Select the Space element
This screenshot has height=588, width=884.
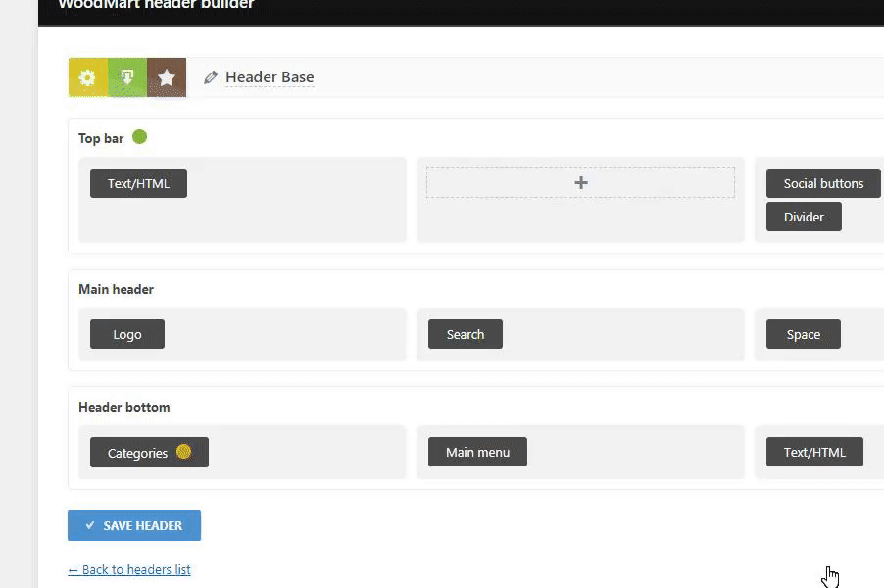click(x=804, y=334)
